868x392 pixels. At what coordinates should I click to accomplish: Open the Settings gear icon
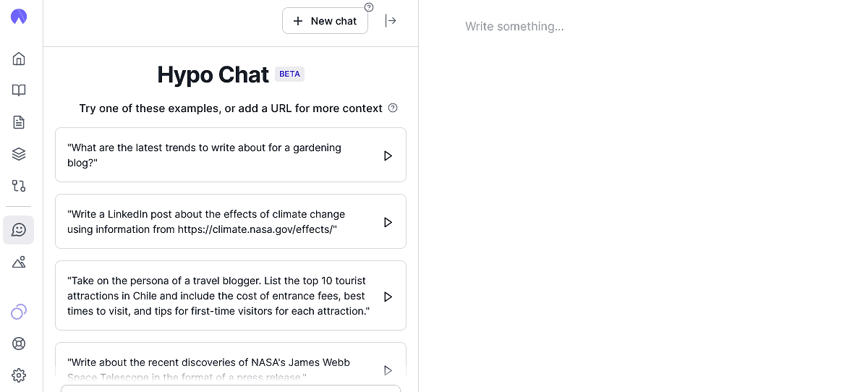(x=19, y=375)
